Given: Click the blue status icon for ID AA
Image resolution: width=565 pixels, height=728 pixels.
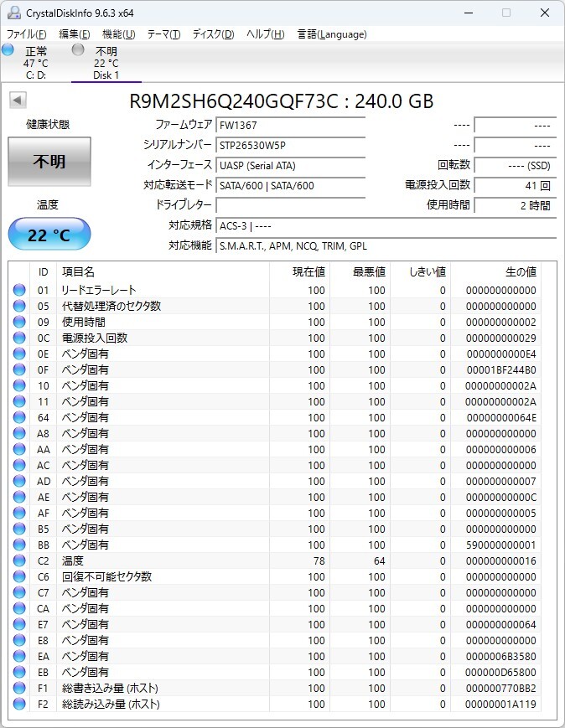Looking at the screenshot, I should pyautogui.click(x=19, y=449).
